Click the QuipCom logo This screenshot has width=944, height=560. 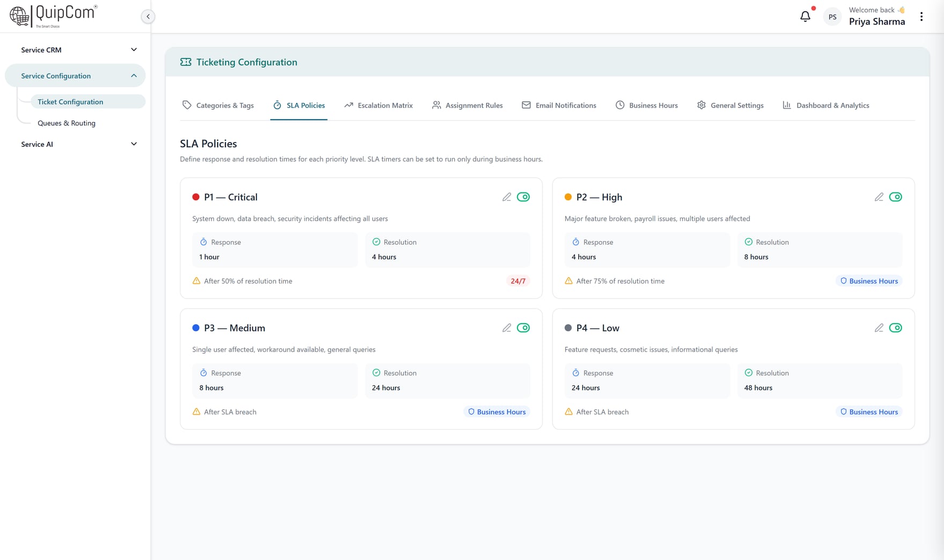(x=53, y=16)
